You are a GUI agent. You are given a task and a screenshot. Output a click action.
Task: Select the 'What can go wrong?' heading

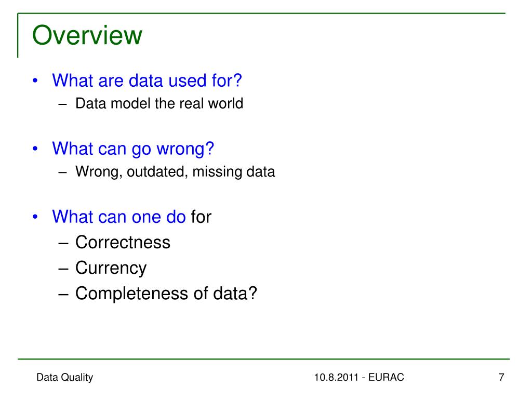133,149
